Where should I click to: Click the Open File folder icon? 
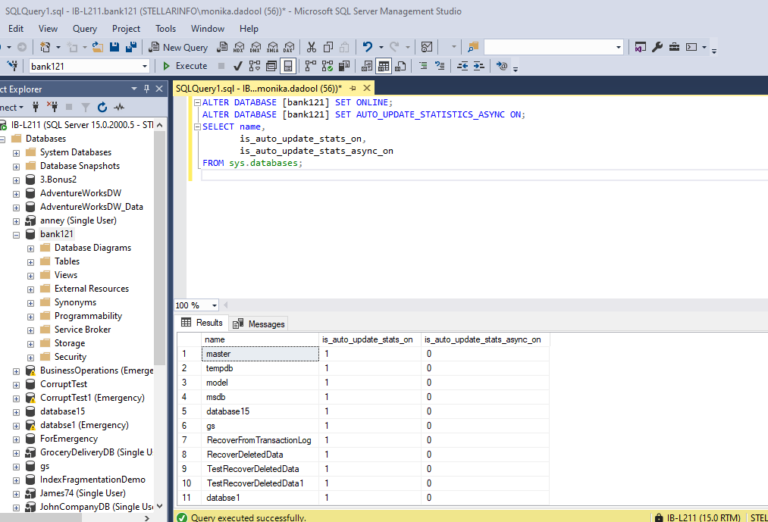(98, 47)
